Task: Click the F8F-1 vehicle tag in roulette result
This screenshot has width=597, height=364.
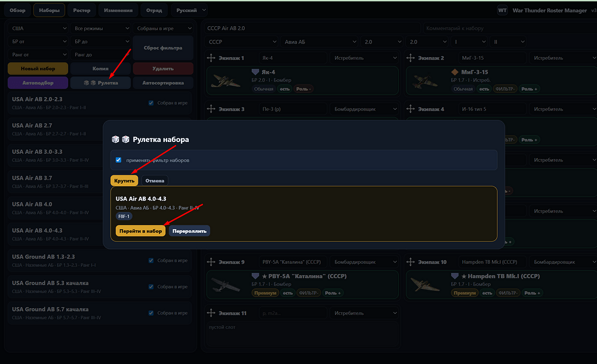Action: [x=124, y=216]
